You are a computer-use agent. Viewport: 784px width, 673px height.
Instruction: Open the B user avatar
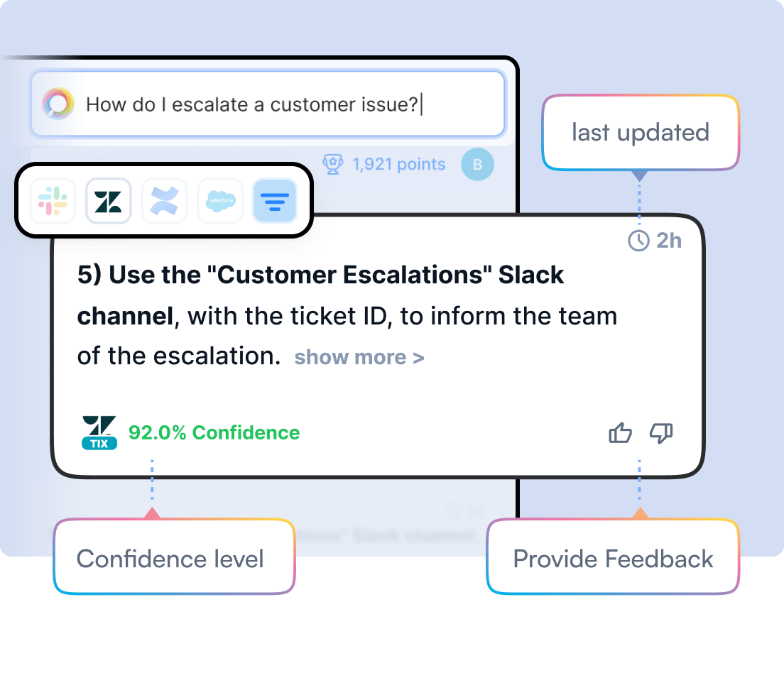(x=477, y=165)
